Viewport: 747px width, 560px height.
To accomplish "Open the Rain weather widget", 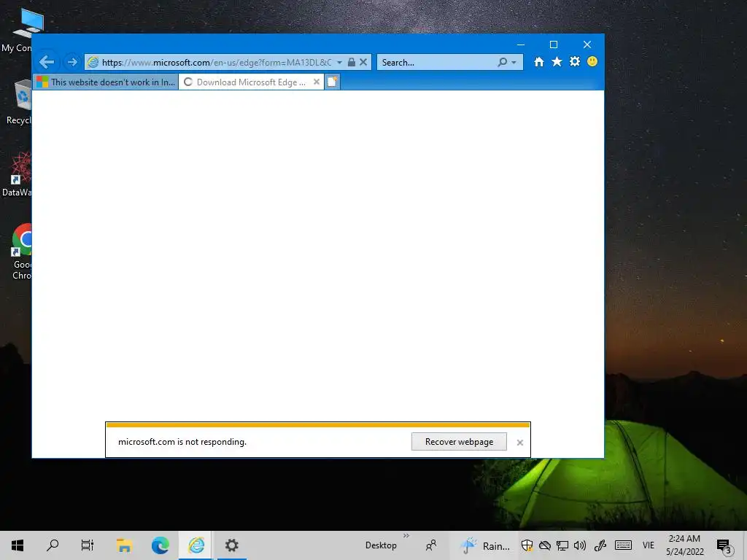I will 485,545.
